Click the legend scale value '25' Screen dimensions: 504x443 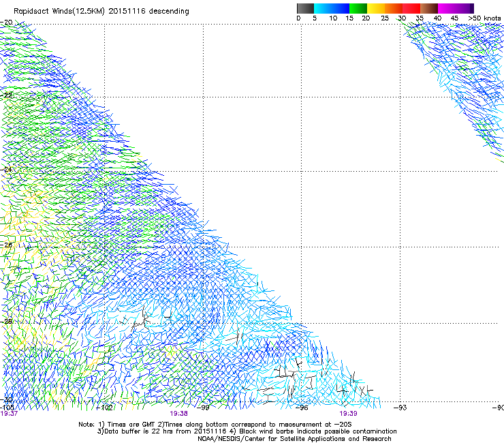(x=385, y=18)
